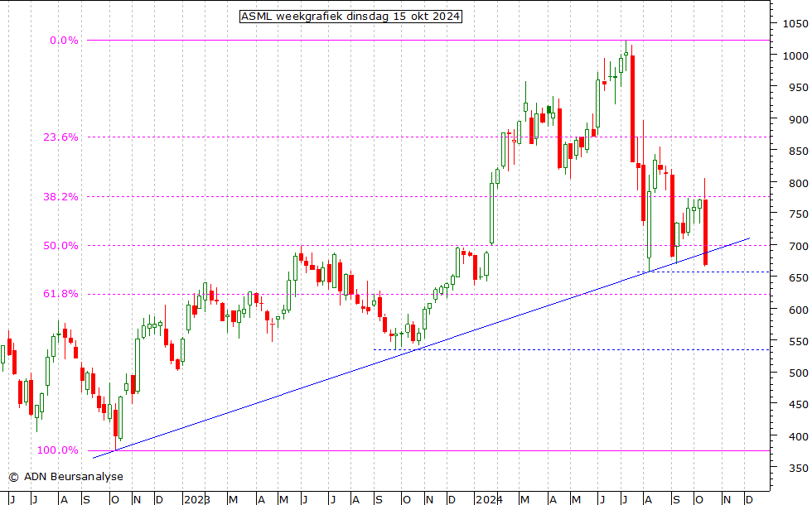Click the 850 price axis label
The width and height of the screenshot is (812, 505).
(798, 151)
